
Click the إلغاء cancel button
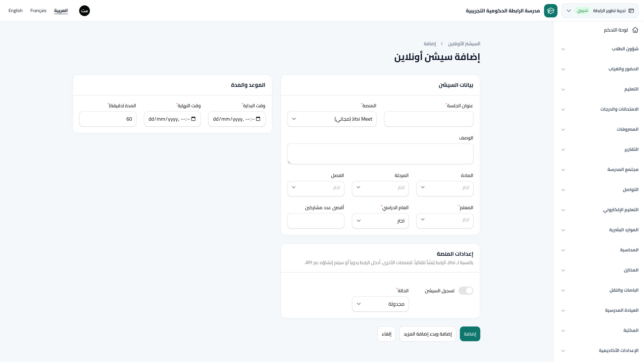pos(386,334)
